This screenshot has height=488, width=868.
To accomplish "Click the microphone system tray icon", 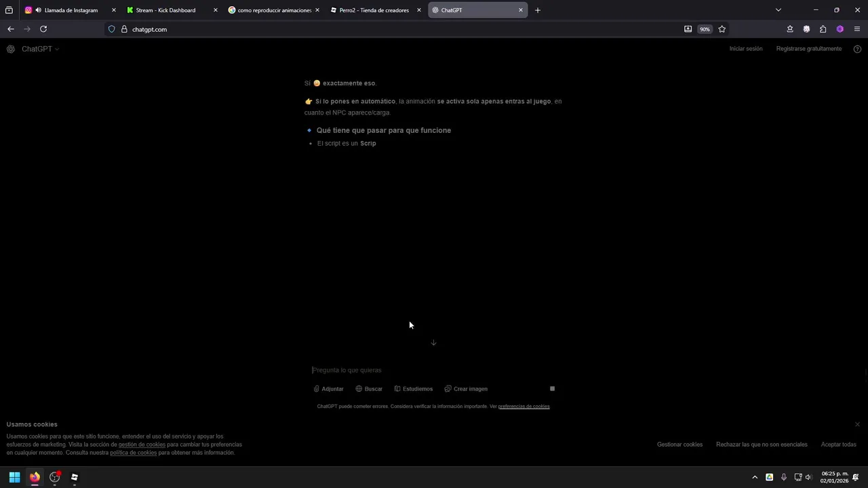I will click(784, 477).
